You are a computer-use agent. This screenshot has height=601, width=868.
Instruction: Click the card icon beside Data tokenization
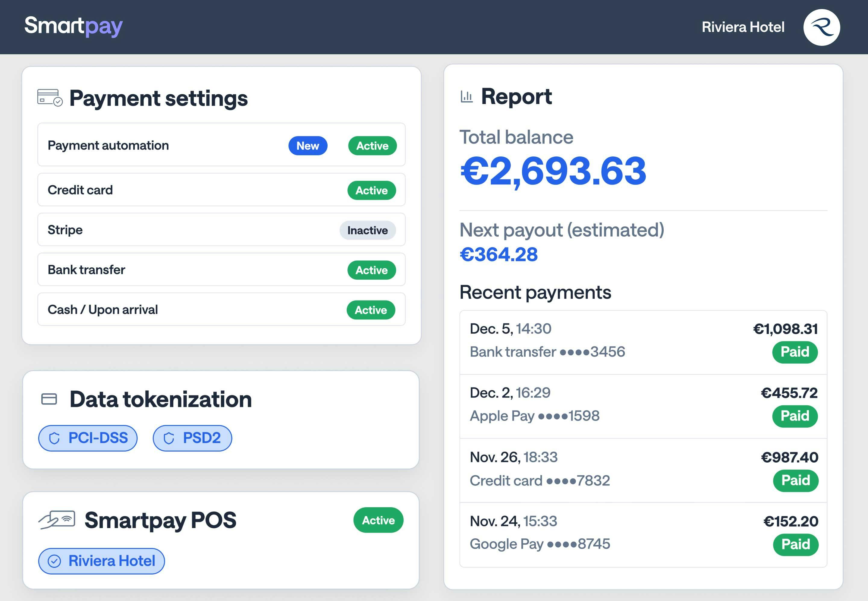click(x=49, y=399)
